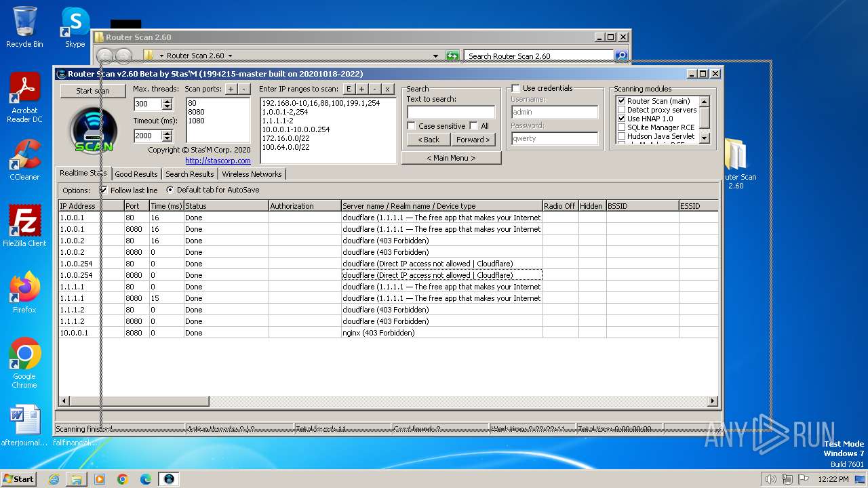Click the Text to search field
The image size is (868, 488).
(x=451, y=112)
